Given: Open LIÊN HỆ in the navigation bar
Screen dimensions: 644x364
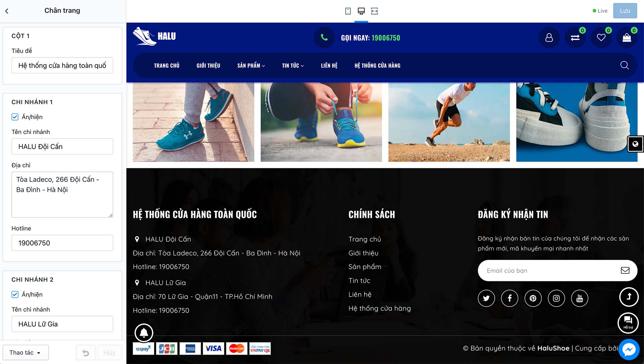Looking at the screenshot, I should (x=329, y=66).
